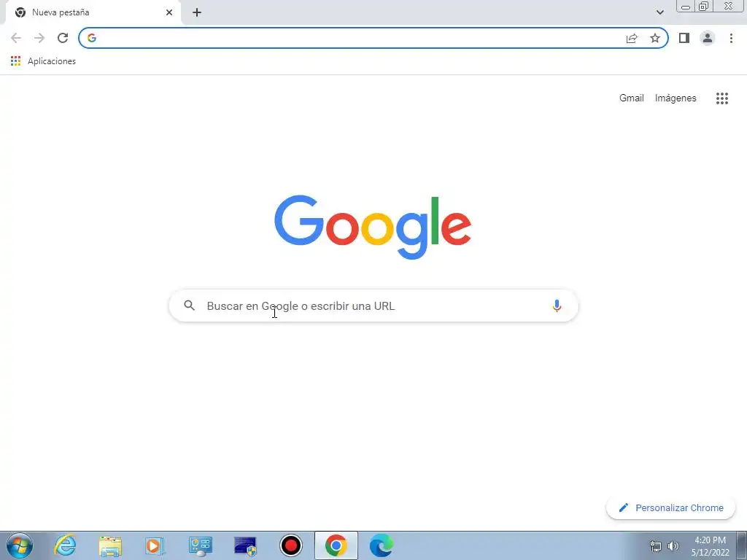Launch Internet Explorer from the taskbar
This screenshot has height=560, width=747.
(65, 545)
